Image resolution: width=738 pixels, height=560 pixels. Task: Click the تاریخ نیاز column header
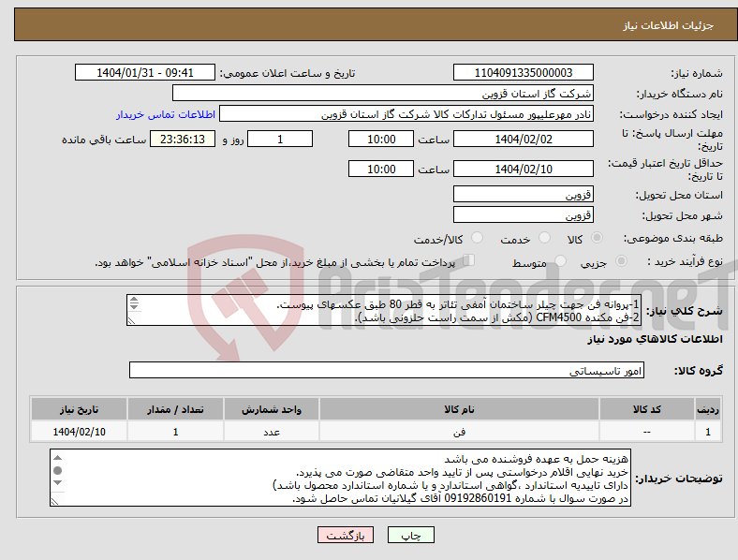tap(79, 409)
